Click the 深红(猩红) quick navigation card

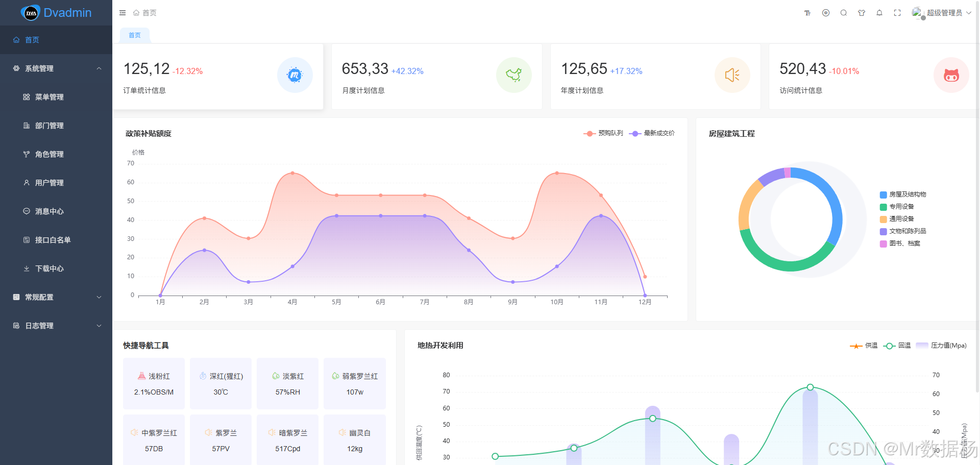pyautogui.click(x=220, y=383)
